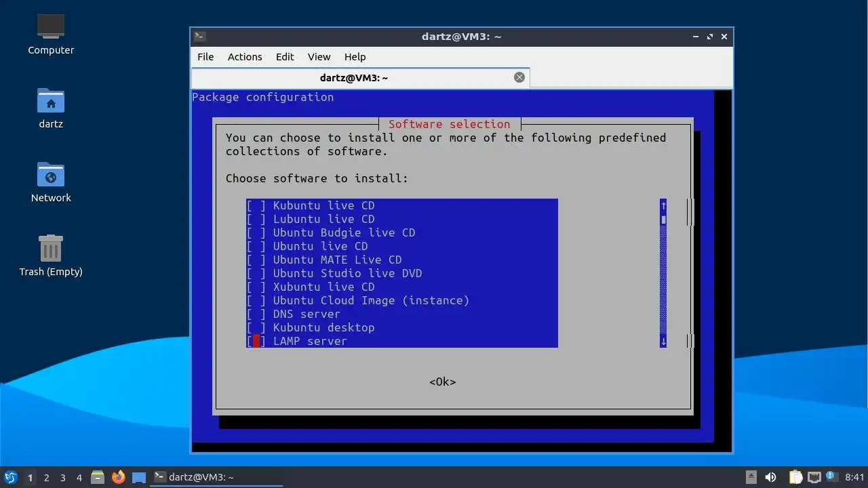868x488 pixels.
Task: Toggle the Kubuntu live CD checkbox
Action: (x=256, y=205)
